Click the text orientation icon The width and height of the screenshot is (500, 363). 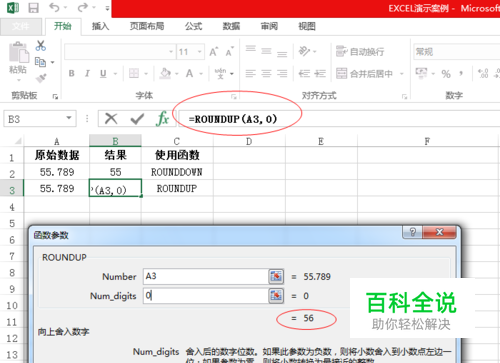pos(304,51)
